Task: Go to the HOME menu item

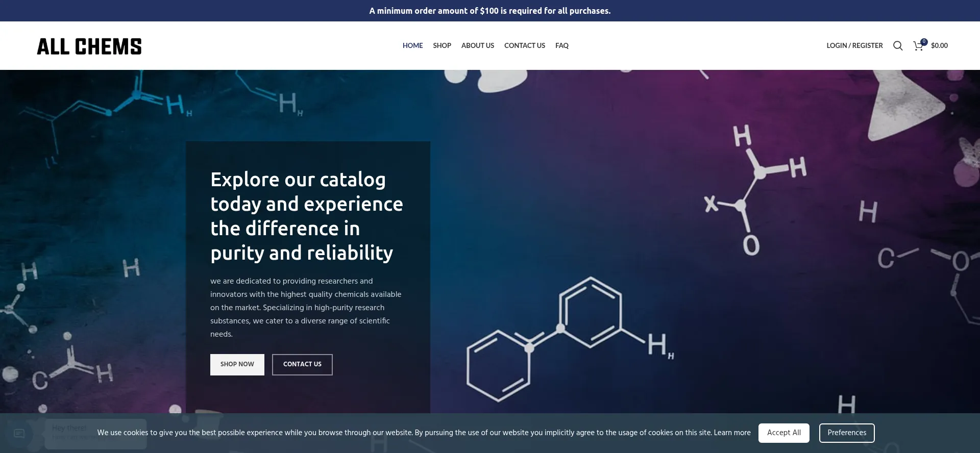Action: tap(412, 45)
